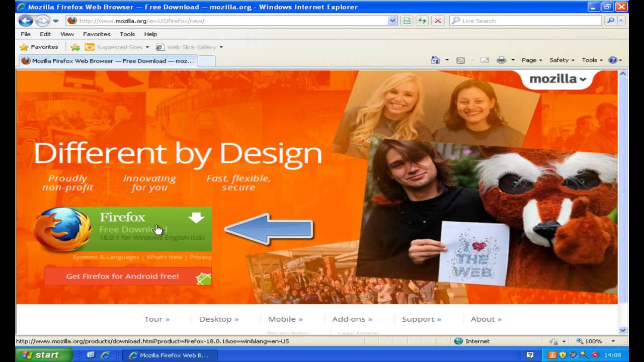Screen dimensions: 644x362
Task: Click the Print icon
Action: click(501, 60)
